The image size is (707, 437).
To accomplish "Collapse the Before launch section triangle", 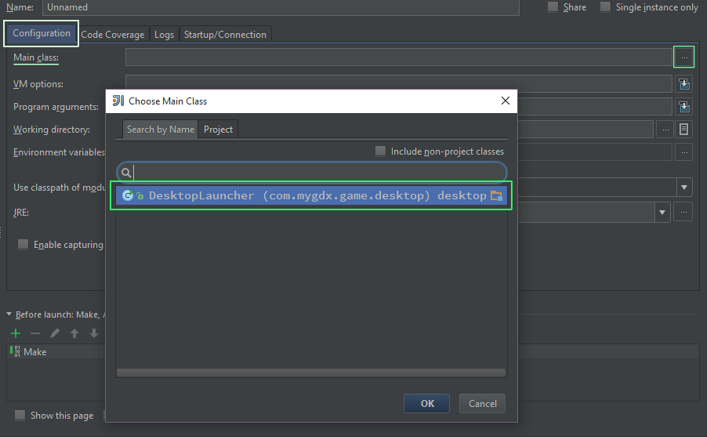I will click(9, 315).
